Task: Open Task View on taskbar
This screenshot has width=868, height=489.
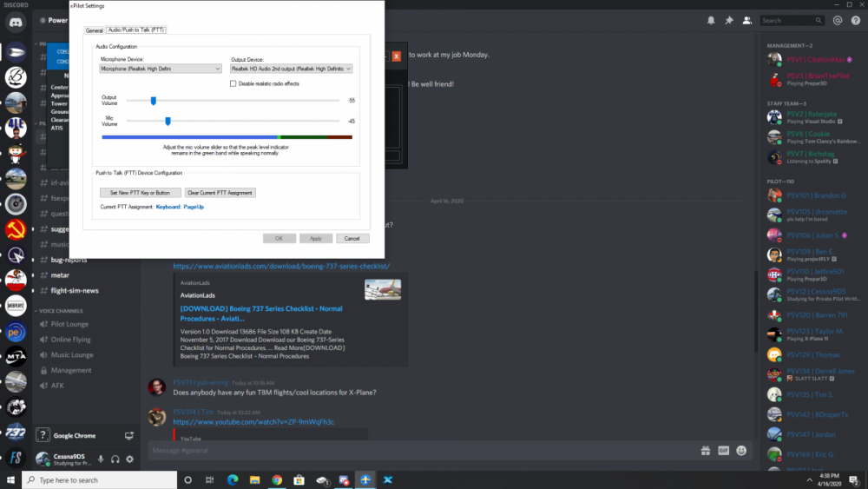Action: [x=210, y=480]
